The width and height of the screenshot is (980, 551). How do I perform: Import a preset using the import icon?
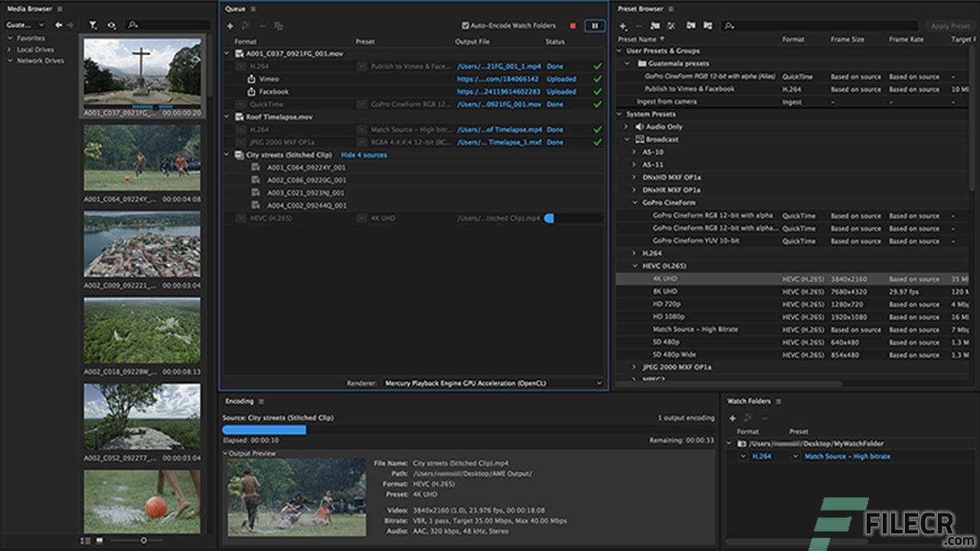(x=691, y=26)
